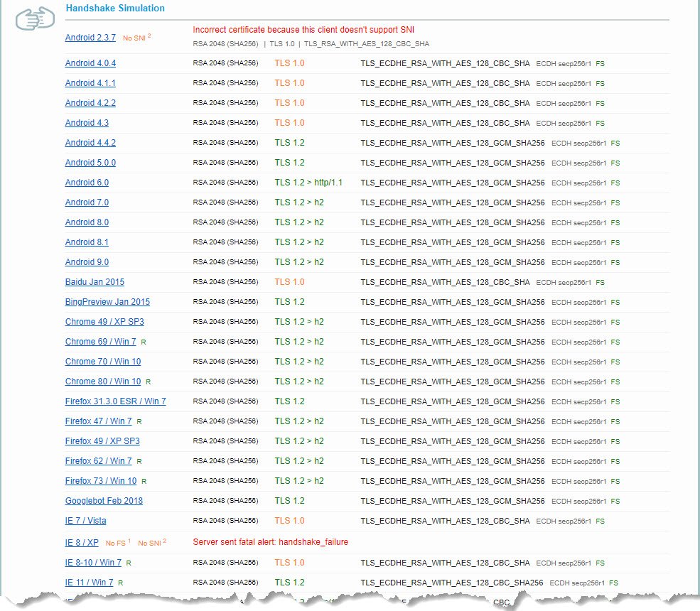Click the No SNI note beside Android 2.3.7
This screenshot has height=611, width=700.
[136, 38]
